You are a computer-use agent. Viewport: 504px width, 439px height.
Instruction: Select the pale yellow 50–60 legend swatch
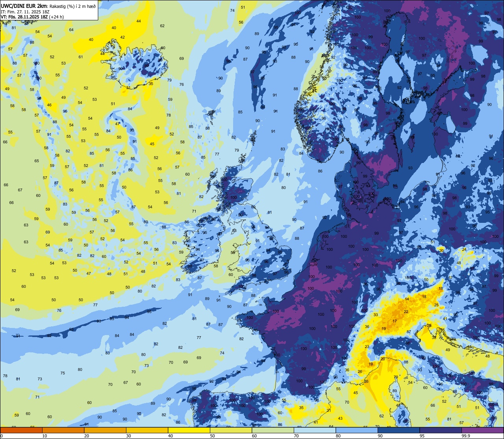point(231,430)
